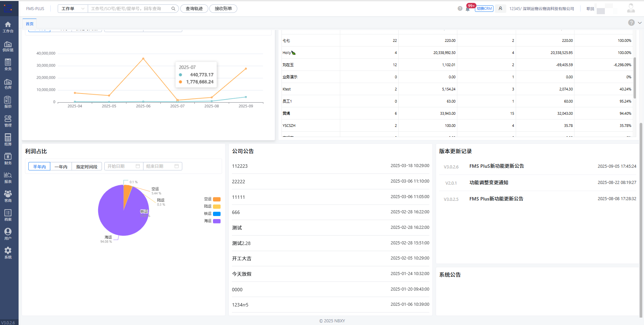
Task: Open the 财务 finance module
Action: coord(8,159)
